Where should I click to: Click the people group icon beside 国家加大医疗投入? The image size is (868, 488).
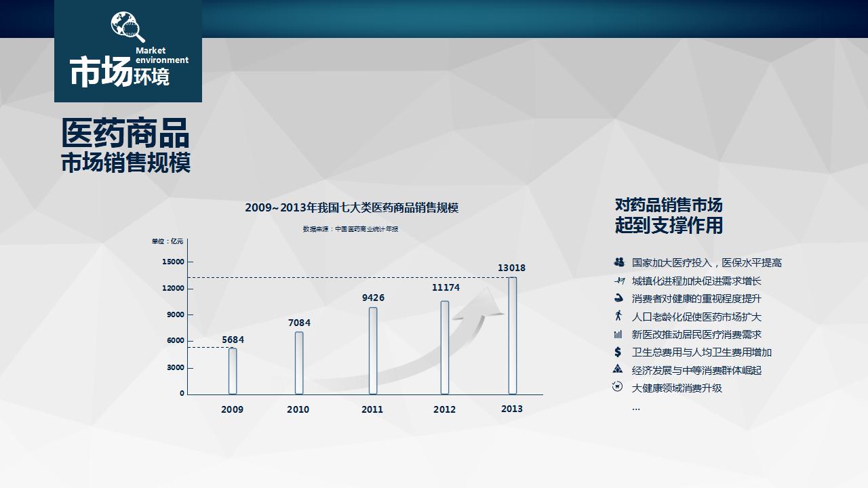[618, 262]
